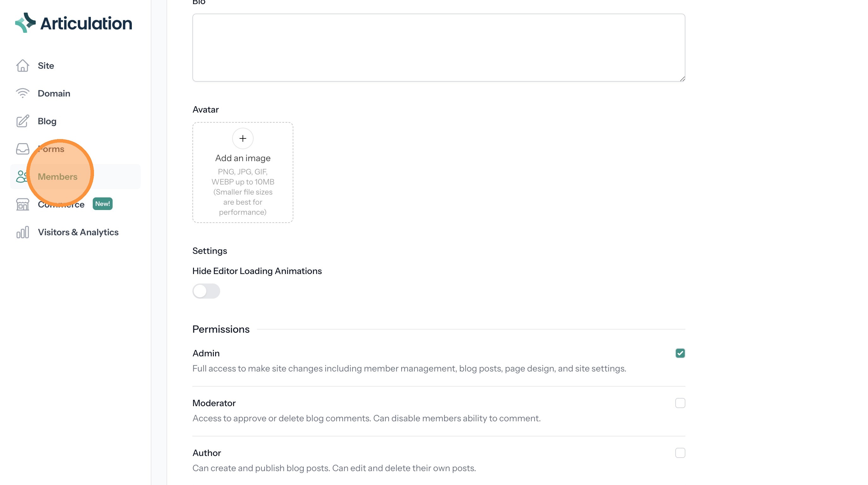Screen dimensions: 868x485
Task: Click the Forms inbox icon
Action: coord(23,149)
